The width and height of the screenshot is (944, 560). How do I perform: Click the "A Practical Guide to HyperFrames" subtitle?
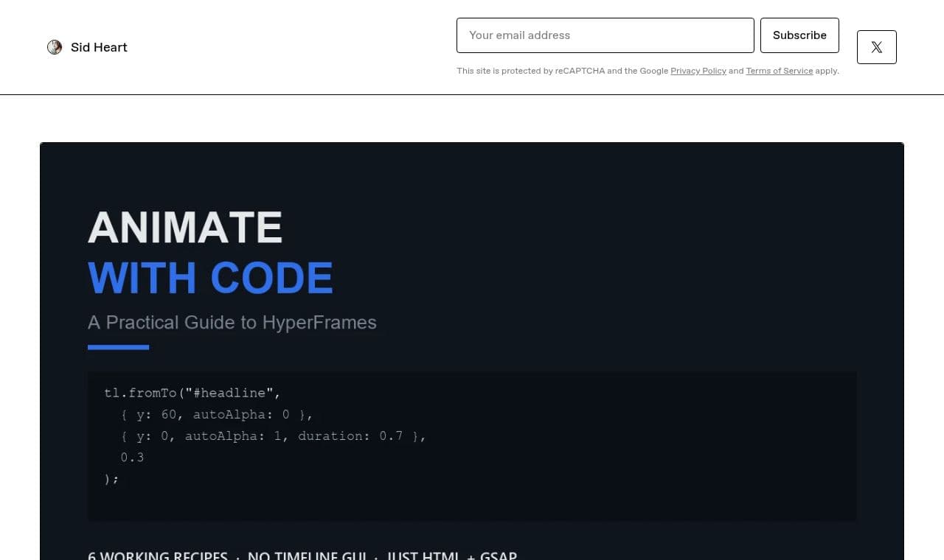point(232,323)
